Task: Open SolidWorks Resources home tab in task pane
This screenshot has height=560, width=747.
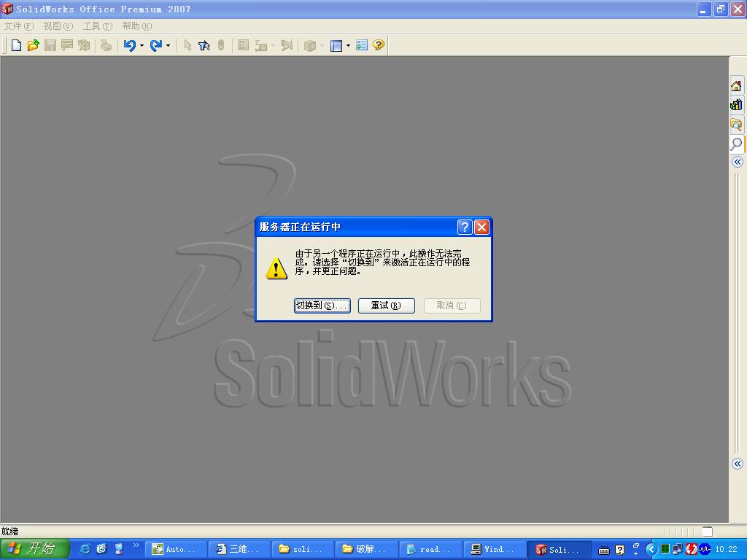Action: 737,86
